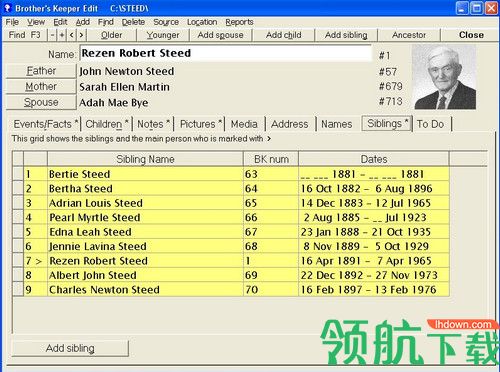
Task: Click spouse name Adah Mae Bye
Action: (114, 103)
